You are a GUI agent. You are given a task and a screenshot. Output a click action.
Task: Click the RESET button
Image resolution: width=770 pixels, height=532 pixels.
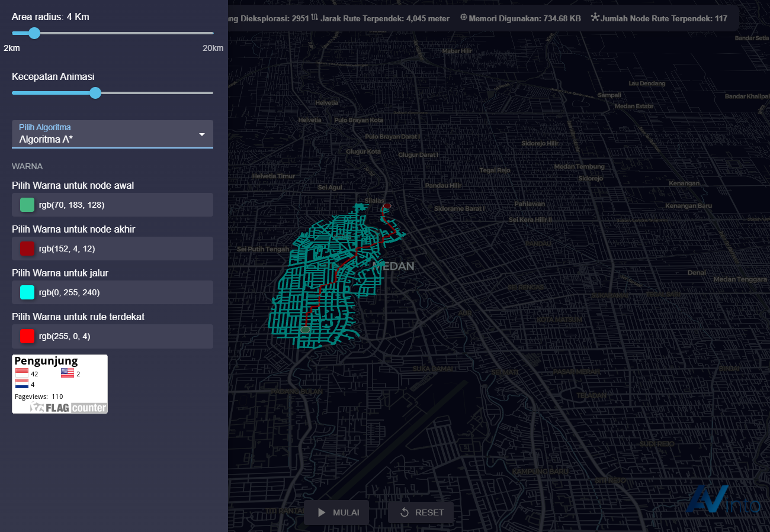click(421, 512)
